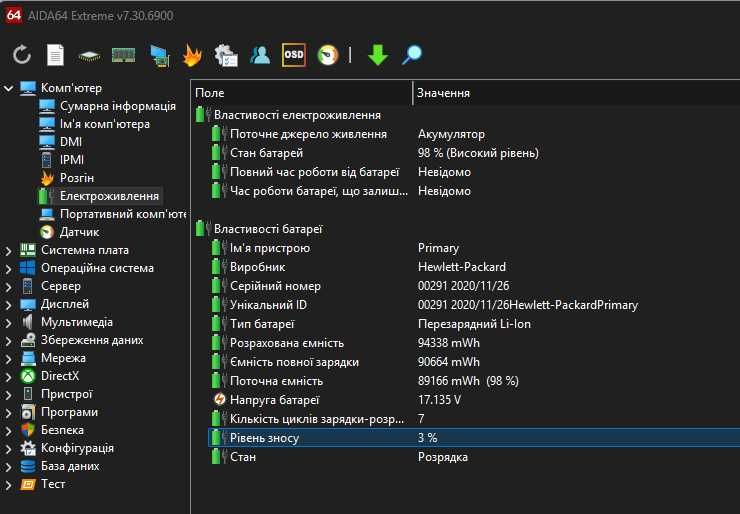The width and height of the screenshot is (740, 514).
Task: Expand the Системна плата node
Action: [8, 251]
